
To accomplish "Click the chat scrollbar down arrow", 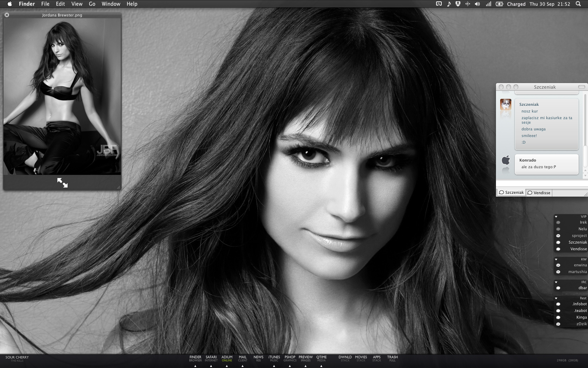I will point(585,175).
